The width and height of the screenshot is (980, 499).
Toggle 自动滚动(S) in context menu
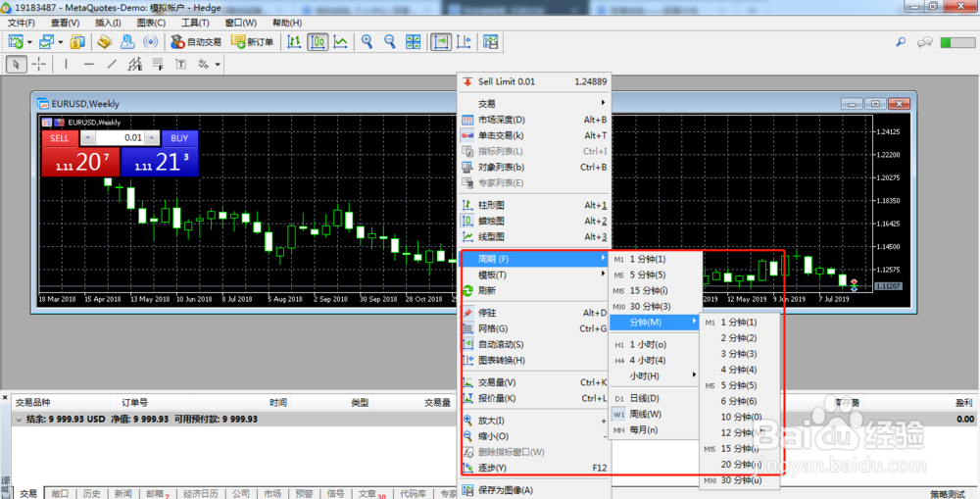pos(534,344)
